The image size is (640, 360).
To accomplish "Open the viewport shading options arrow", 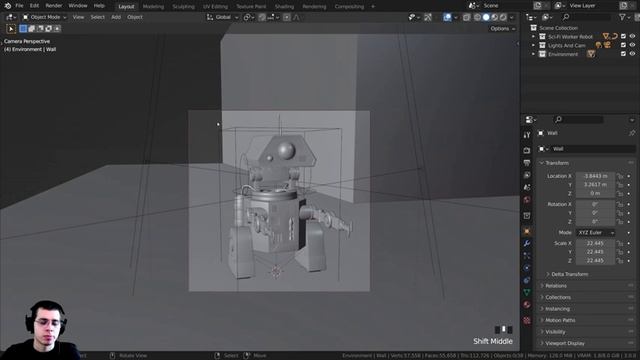I will (x=512, y=17).
